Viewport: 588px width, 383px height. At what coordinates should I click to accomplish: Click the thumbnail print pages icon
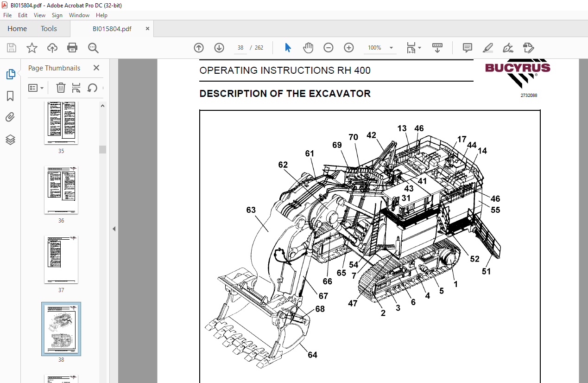coord(76,88)
